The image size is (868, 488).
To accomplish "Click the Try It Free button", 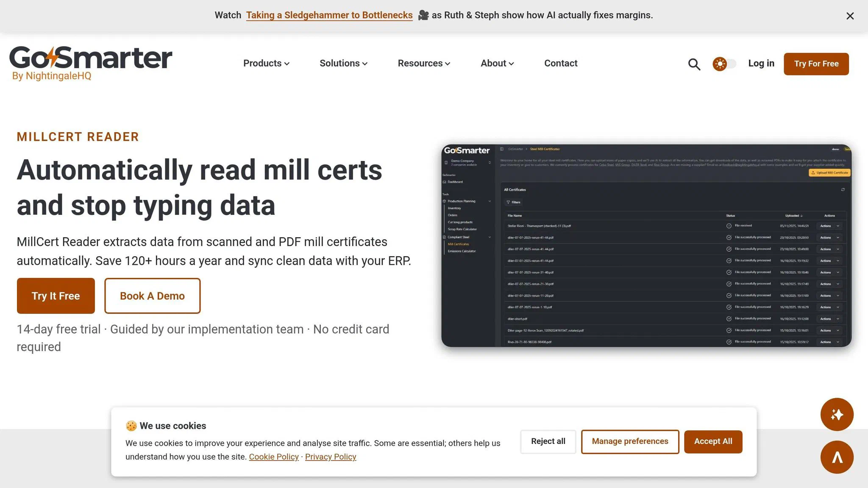I will click(x=56, y=296).
